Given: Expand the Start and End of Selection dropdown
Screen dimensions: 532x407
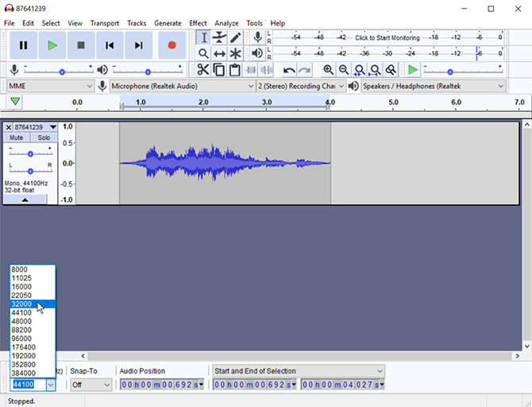Looking at the screenshot, I should point(298,371).
